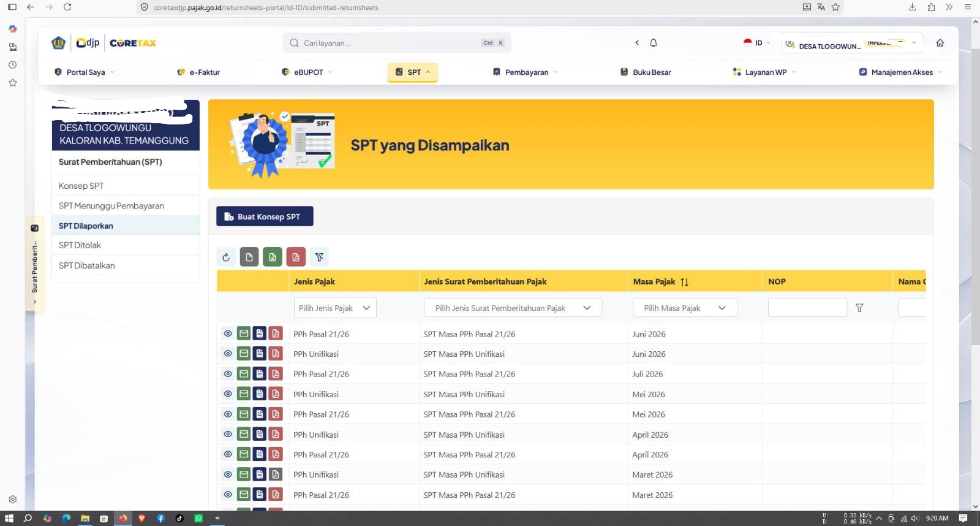Expand the DESA TLOGOWUN... account dropdown
This screenshot has width=980, height=526.
tap(852, 43)
